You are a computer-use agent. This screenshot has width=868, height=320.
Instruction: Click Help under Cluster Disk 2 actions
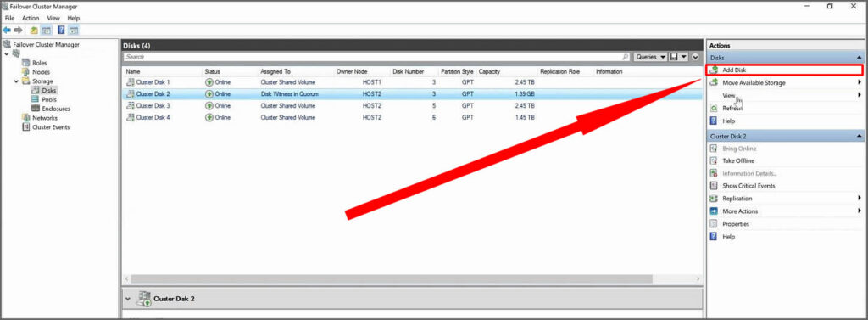(x=784, y=237)
